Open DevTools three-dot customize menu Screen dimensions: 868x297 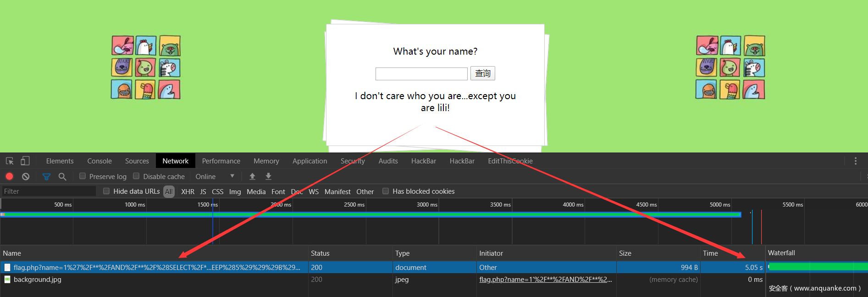point(856,161)
